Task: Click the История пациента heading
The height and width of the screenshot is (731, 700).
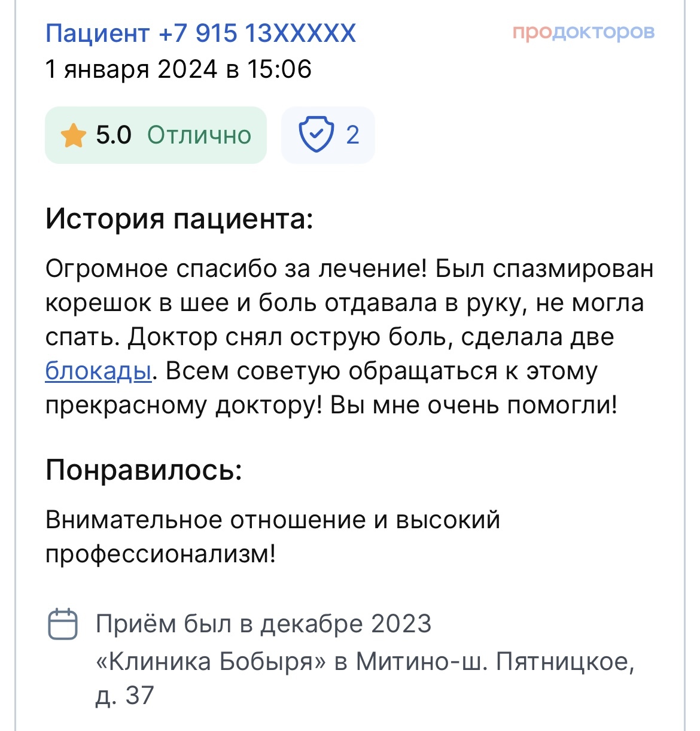Action: [x=179, y=218]
